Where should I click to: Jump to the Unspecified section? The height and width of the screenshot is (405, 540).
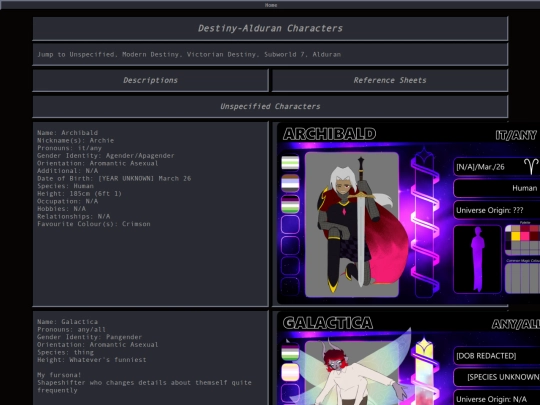click(92, 54)
